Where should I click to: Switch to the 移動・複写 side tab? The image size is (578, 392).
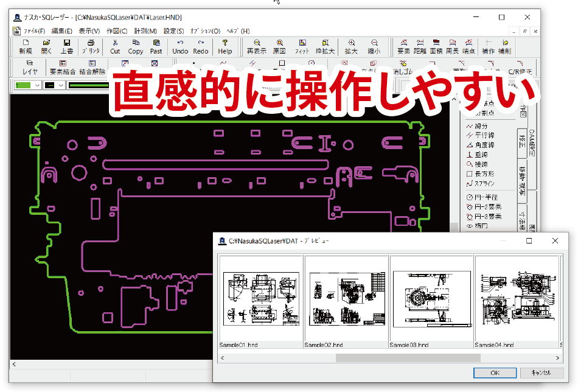522,181
